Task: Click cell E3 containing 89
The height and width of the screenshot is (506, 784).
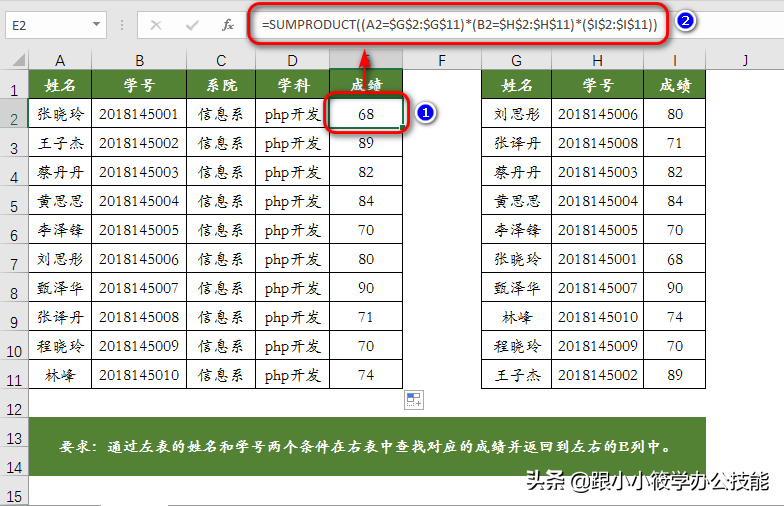Action: [366, 143]
